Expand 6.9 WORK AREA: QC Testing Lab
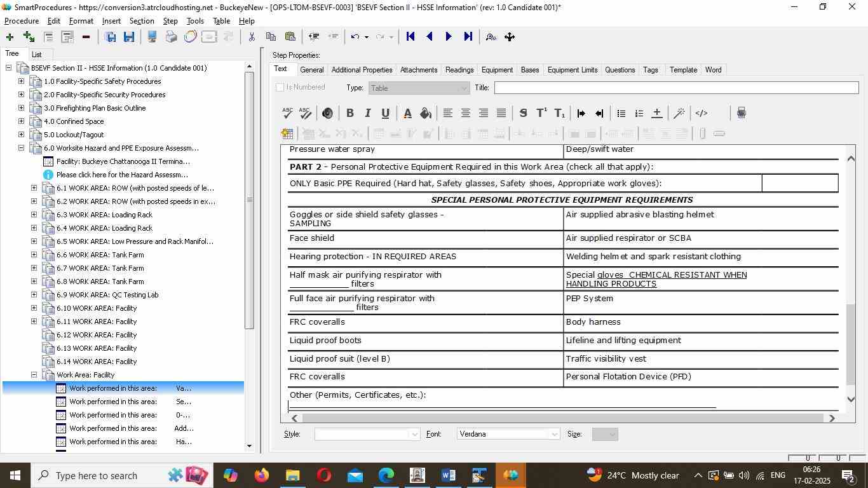 coord(34,295)
